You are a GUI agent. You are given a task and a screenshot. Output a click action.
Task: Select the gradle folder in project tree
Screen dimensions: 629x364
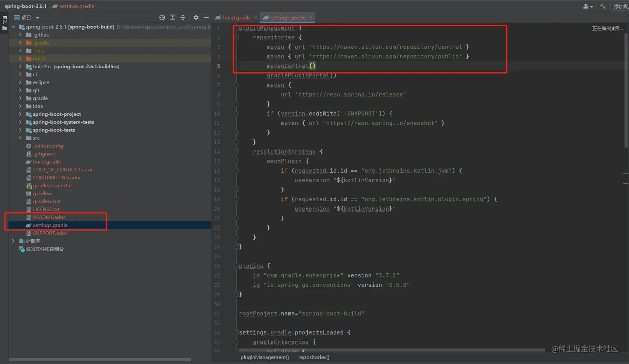click(x=40, y=98)
